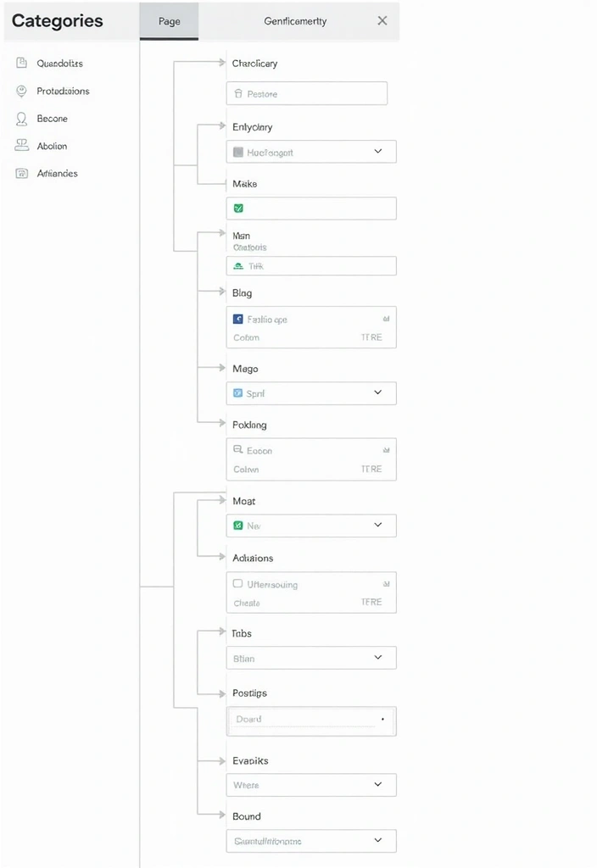Click the Artiandes sidebar icon

click(21, 173)
